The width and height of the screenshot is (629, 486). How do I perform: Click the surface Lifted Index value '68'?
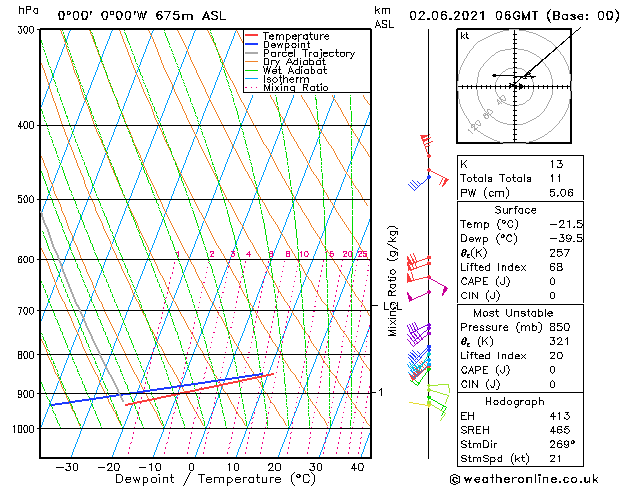coord(556,267)
